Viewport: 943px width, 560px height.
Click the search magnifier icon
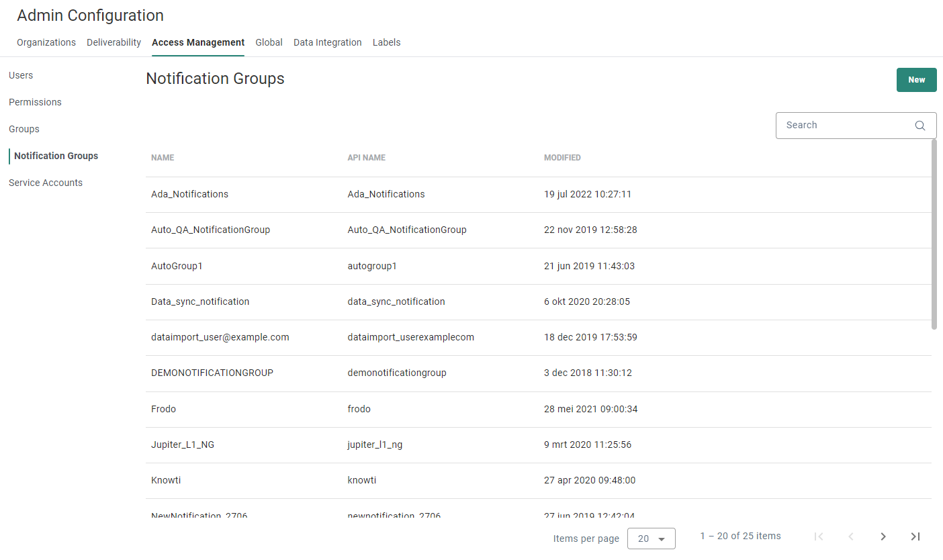920,126
